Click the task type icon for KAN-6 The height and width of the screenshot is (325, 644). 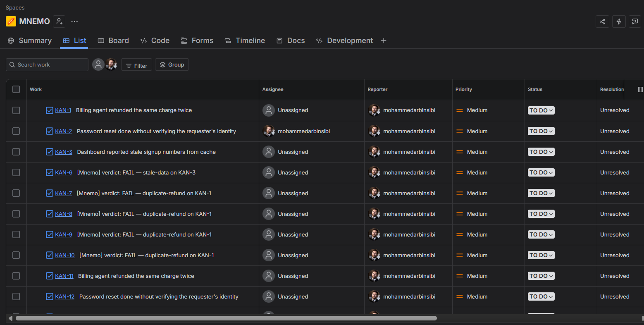tap(50, 172)
